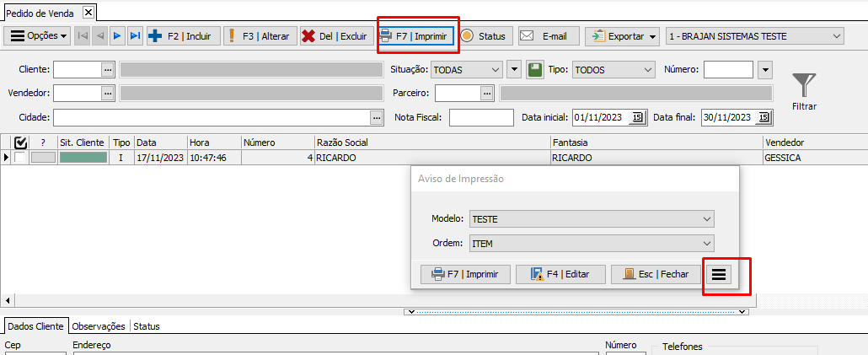The height and width of the screenshot is (355, 868).
Task: Open calendar picker for Data inicial
Action: tap(637, 117)
